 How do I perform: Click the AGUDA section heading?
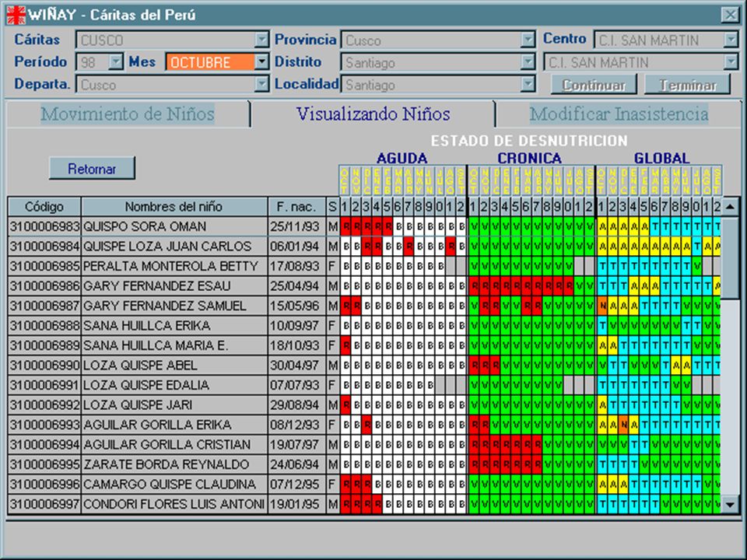(x=402, y=158)
